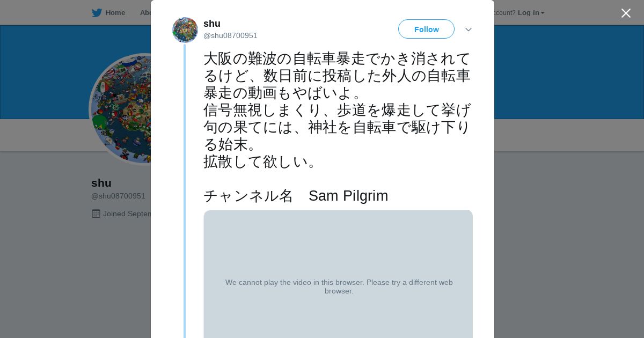Click the @shu08700951 handle under the profile name
This screenshot has height=338, width=644.
point(118,196)
